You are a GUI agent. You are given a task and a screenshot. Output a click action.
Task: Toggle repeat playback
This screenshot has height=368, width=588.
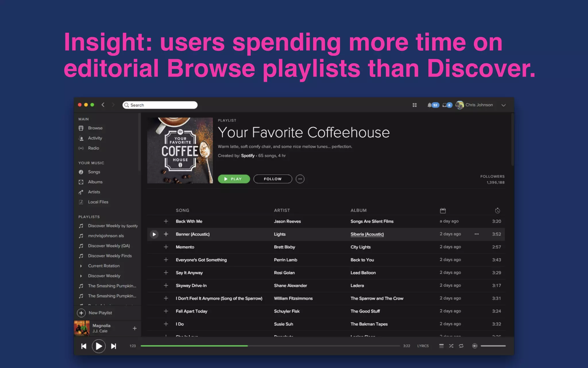[461, 346]
